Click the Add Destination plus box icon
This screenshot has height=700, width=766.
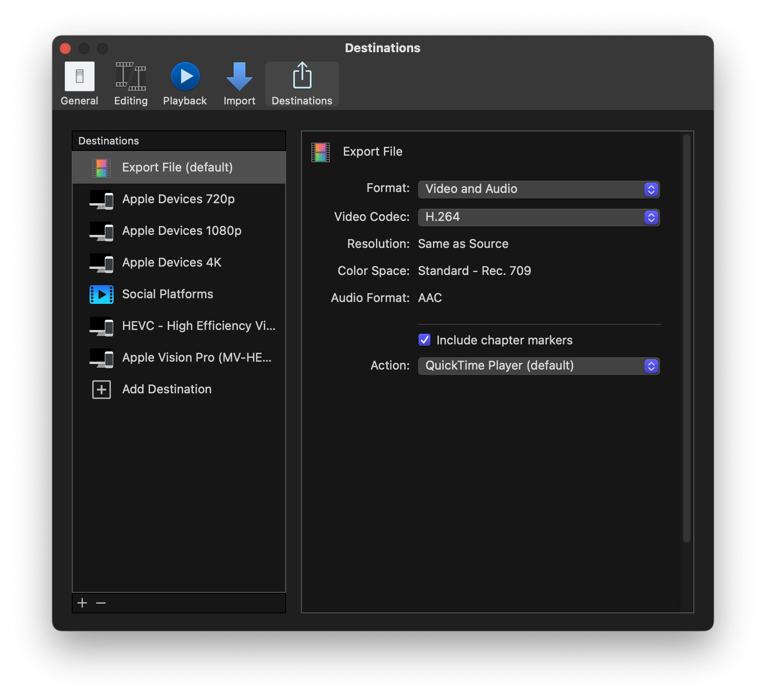click(102, 390)
